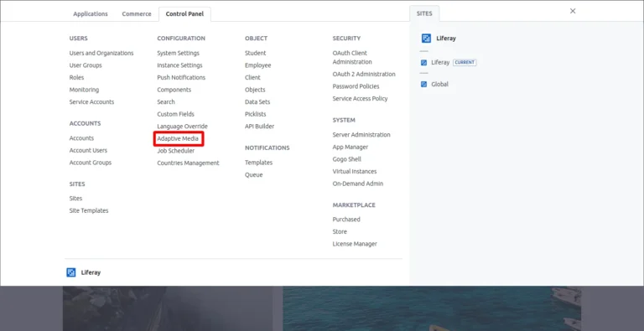
Task: Open OAuth Client Administration
Action: [352, 58]
